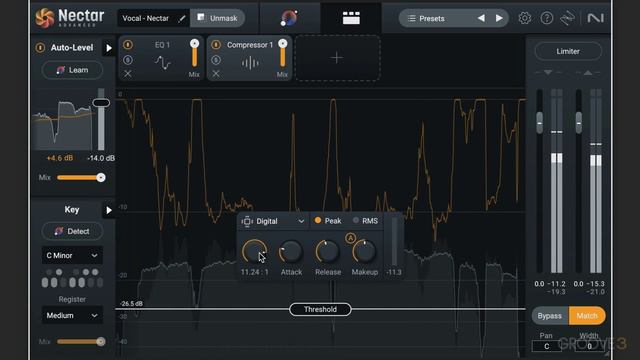
Task: Click the Attack knob
Action: 291,252
